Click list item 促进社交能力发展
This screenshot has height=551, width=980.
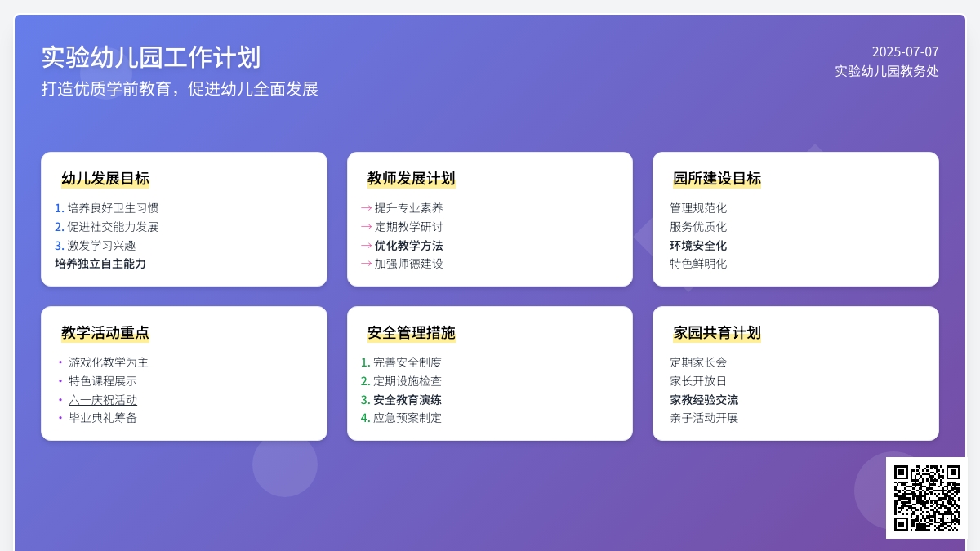pyautogui.click(x=114, y=227)
